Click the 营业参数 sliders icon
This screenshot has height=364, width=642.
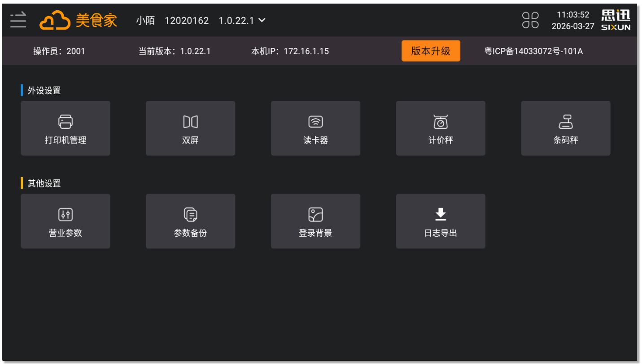(66, 215)
